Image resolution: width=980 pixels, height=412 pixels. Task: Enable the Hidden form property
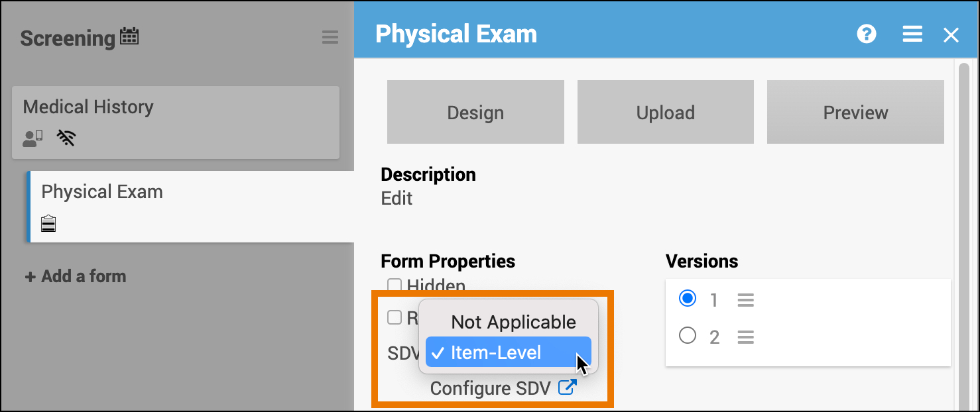(395, 285)
